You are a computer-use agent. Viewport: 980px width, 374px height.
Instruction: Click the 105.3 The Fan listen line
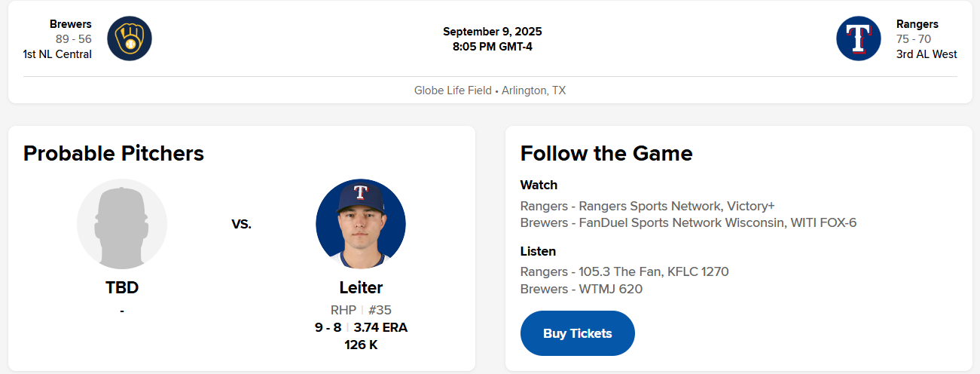tap(624, 271)
